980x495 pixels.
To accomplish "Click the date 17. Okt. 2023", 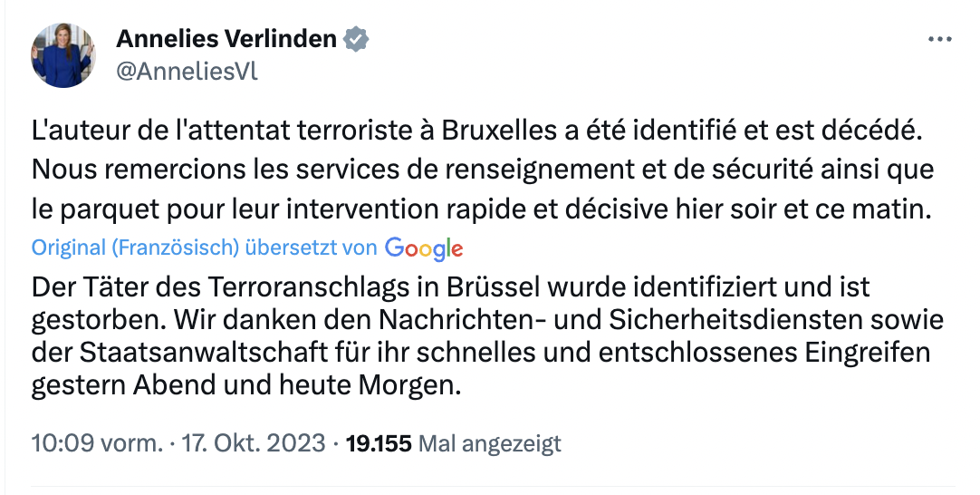I will click(255, 443).
